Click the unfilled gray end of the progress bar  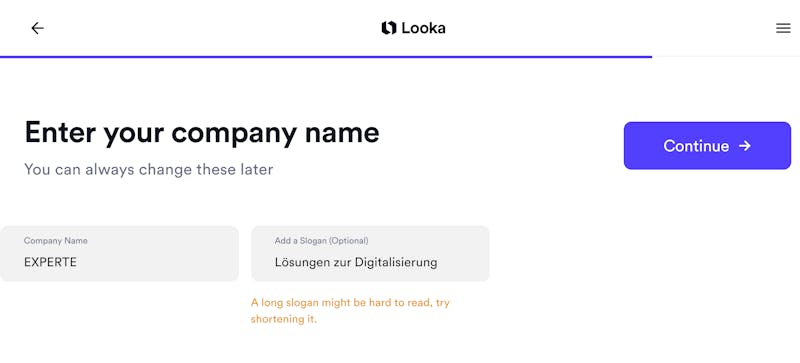[x=726, y=57]
